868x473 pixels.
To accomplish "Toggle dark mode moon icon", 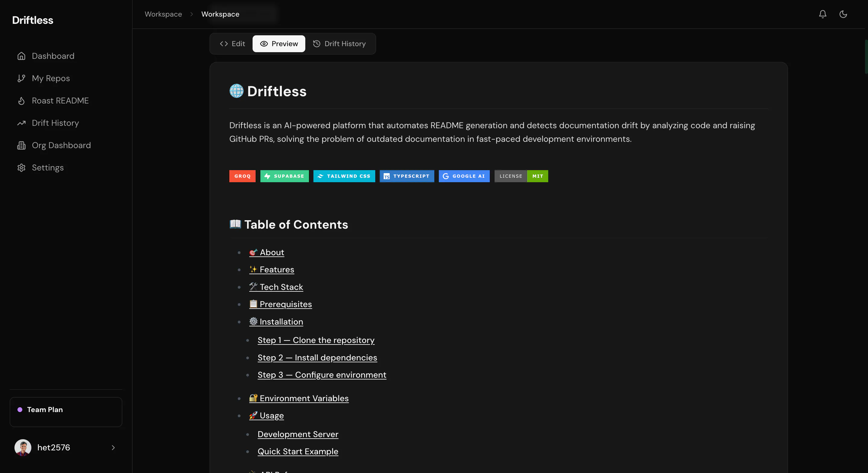I will point(843,14).
